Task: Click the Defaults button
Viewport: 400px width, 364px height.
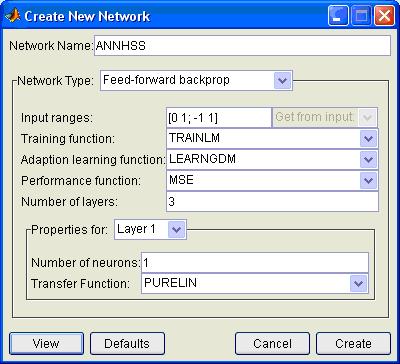Action: 127,343
